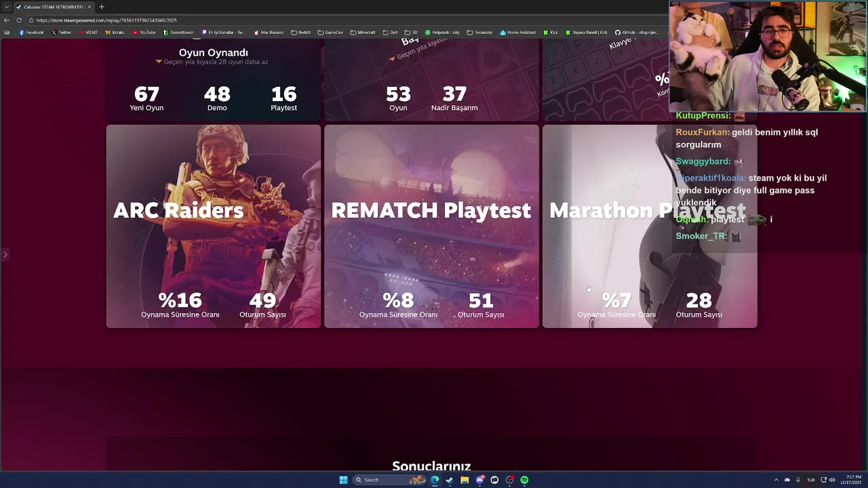Open the Helpdesk bookmark
Image resolution: width=868 pixels, height=488 pixels.
pos(441,33)
